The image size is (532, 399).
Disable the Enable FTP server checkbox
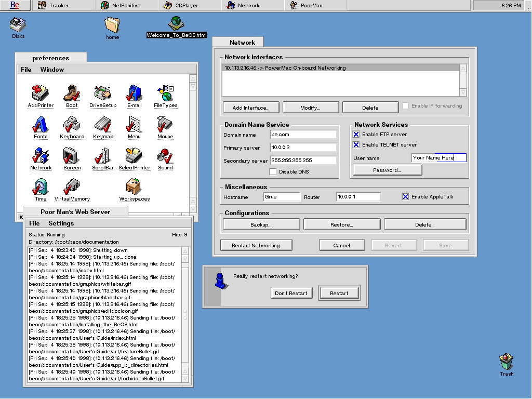pyautogui.click(x=356, y=135)
